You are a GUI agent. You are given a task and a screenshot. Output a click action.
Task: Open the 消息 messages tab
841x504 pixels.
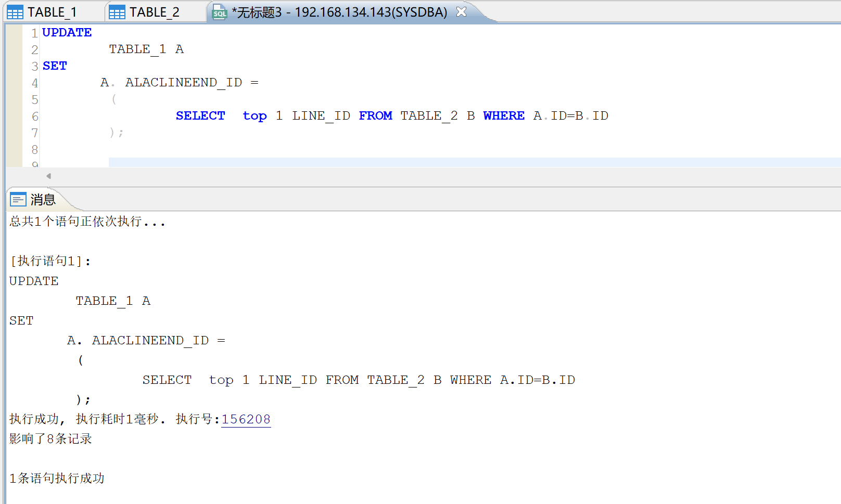coord(43,200)
